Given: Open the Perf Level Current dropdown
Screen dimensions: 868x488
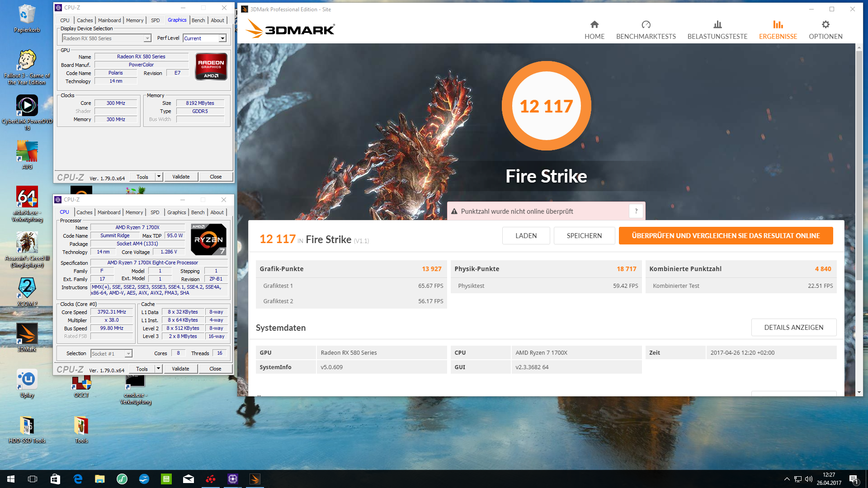Looking at the screenshot, I should tap(222, 38).
